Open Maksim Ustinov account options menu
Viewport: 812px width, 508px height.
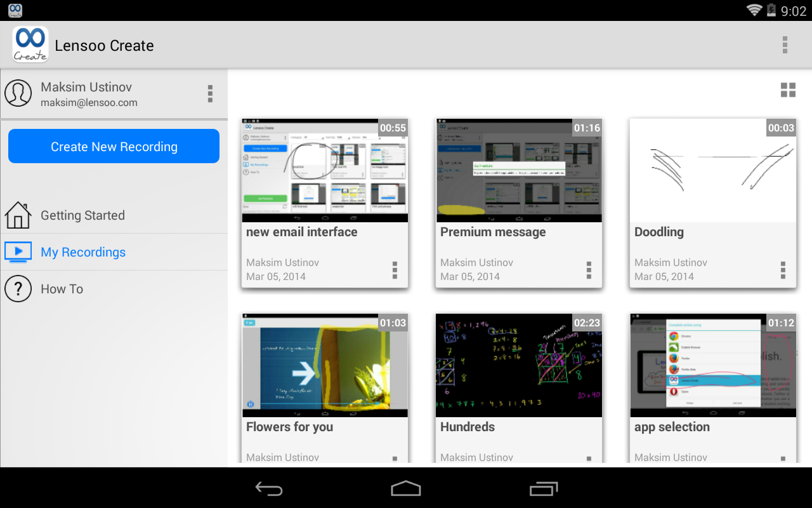[x=210, y=94]
